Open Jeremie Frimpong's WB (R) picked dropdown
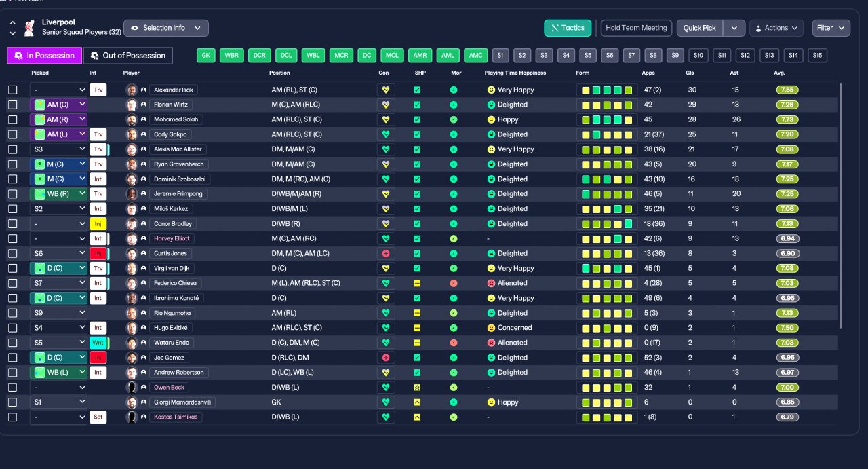Image resolution: width=868 pixels, height=469 pixels. coord(59,194)
